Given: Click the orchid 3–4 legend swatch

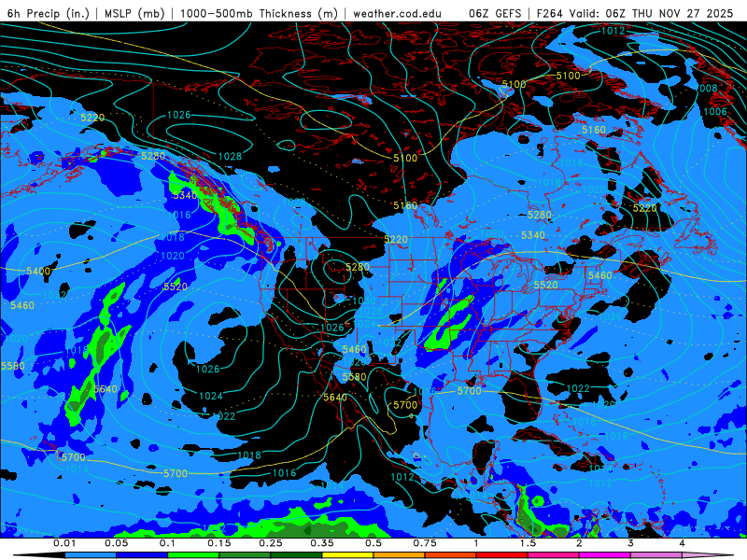Looking at the screenshot, I should (x=656, y=555).
